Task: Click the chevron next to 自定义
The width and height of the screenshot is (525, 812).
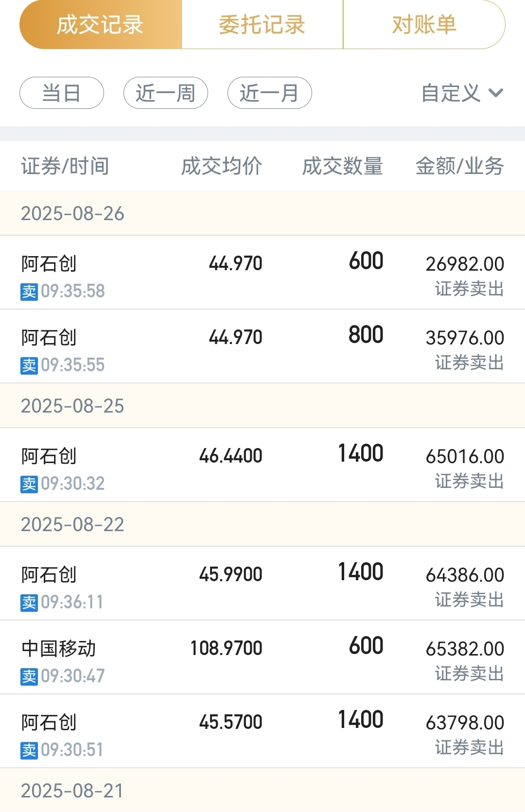Action: [495, 93]
